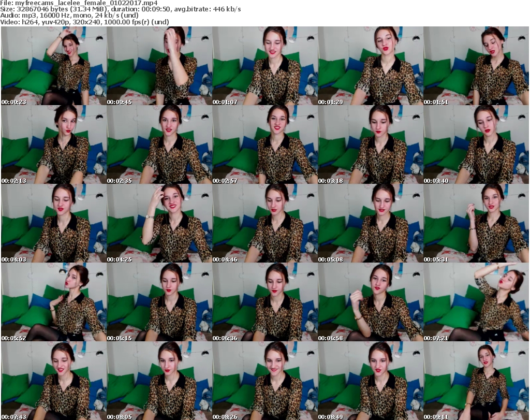The width and height of the screenshot is (530, 420).
Task: Select the thumbnail frame at 00:08:05
Action: [159, 381]
